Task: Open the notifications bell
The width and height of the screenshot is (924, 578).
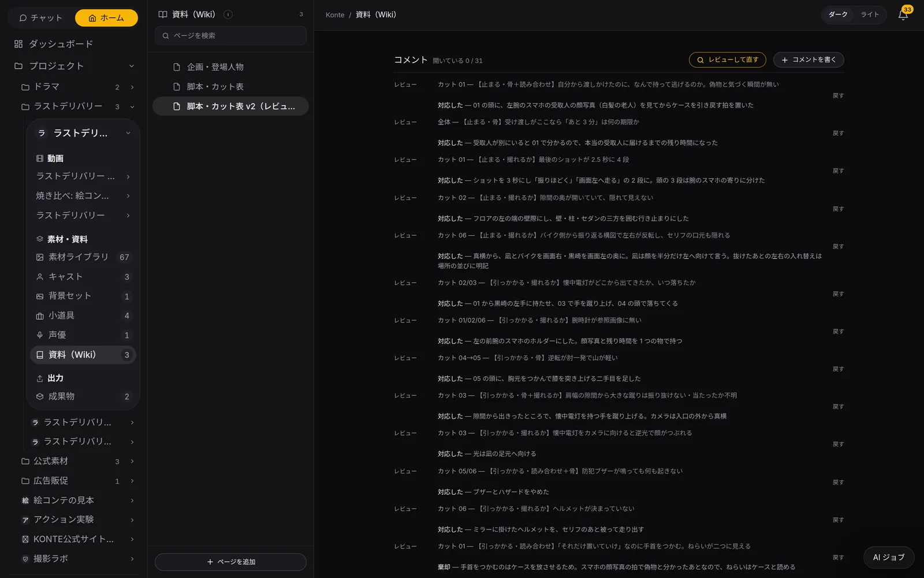Action: click(x=903, y=15)
